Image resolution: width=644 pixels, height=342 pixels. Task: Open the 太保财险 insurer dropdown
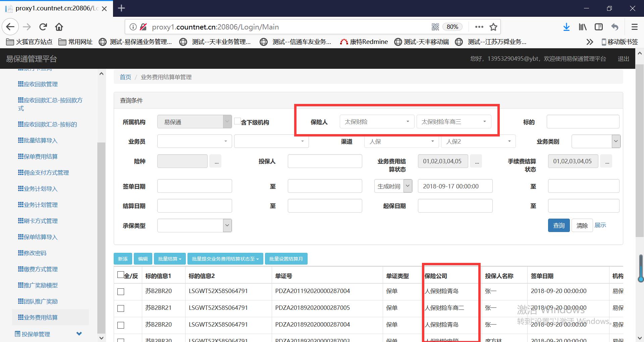[x=377, y=122]
